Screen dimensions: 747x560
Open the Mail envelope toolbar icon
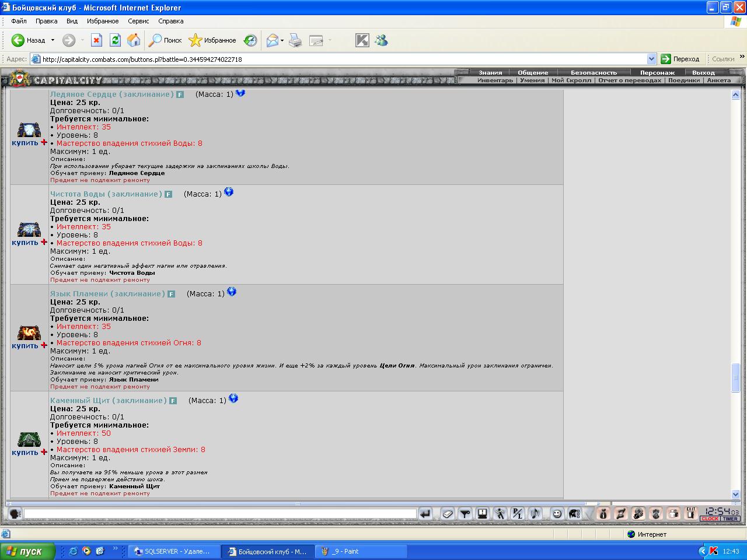point(273,40)
